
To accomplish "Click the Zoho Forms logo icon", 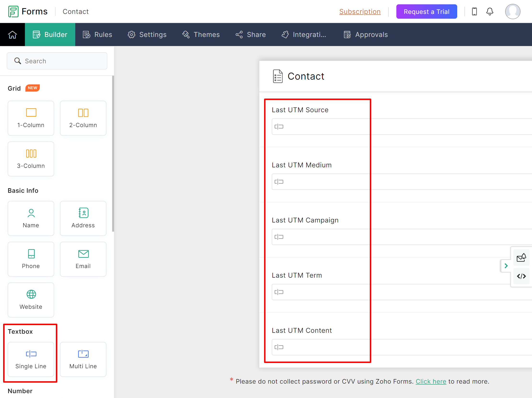I will tap(13, 11).
